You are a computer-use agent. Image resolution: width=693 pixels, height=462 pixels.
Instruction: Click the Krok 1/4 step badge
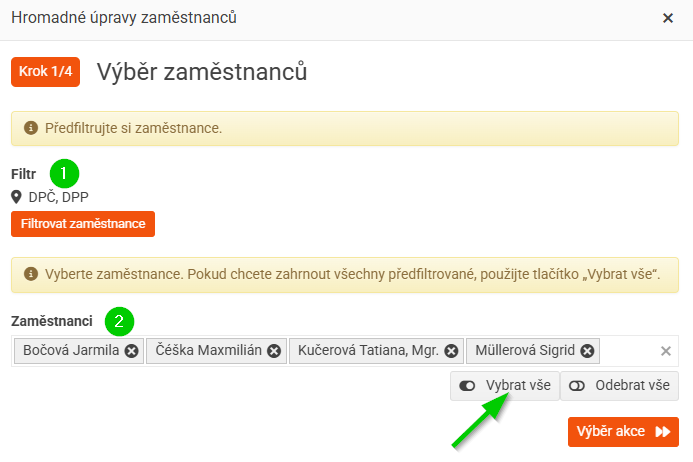click(x=46, y=72)
